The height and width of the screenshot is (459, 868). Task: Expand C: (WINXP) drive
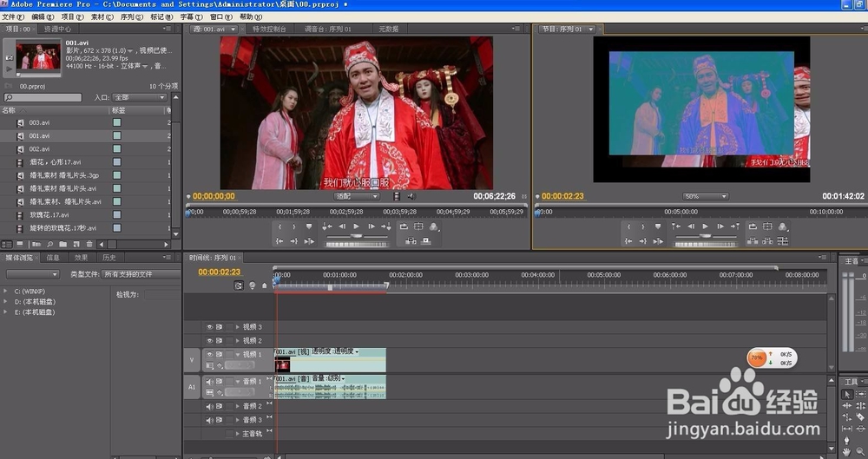pyautogui.click(x=5, y=292)
